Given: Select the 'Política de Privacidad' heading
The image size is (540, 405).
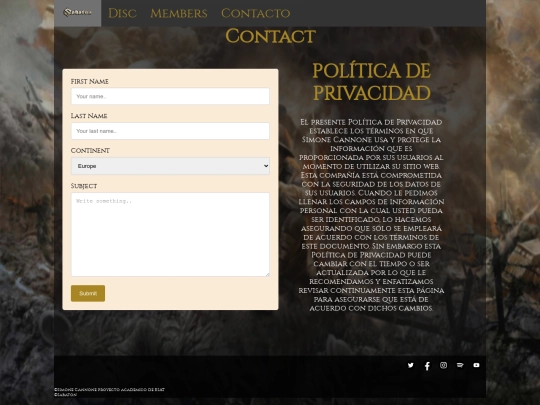Looking at the screenshot, I should (x=372, y=82).
